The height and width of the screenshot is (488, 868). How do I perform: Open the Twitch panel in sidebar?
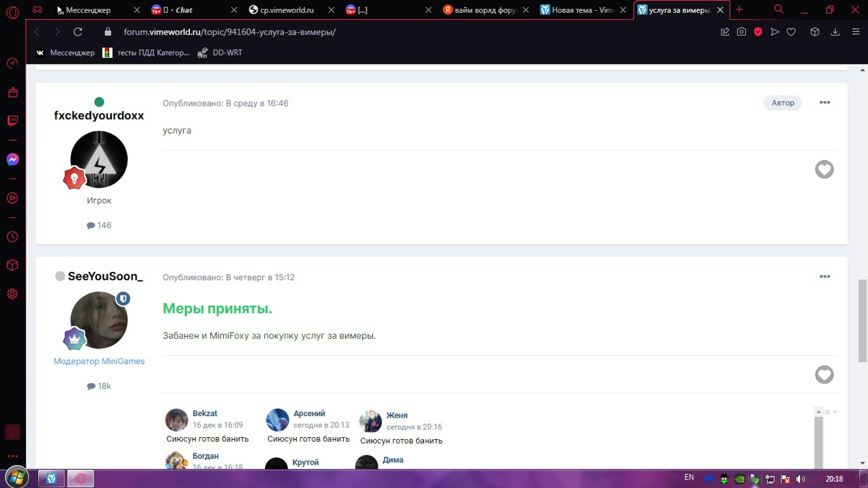(12, 121)
